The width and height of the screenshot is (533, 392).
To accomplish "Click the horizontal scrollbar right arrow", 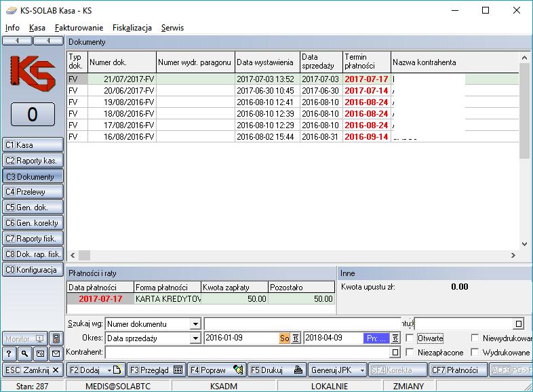I will 513,255.
